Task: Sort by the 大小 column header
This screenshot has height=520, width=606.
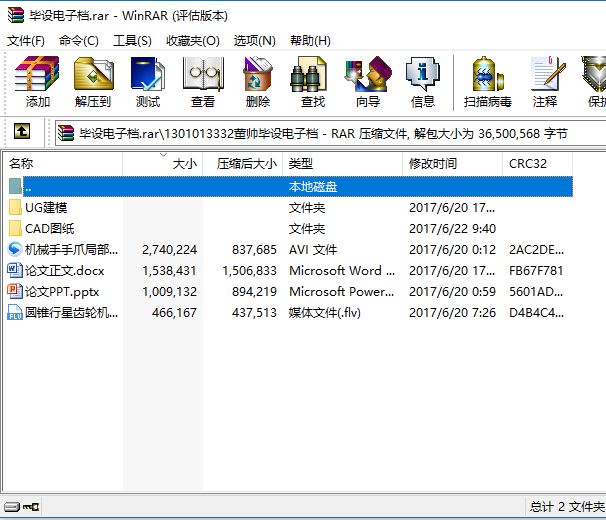Action: (163, 164)
